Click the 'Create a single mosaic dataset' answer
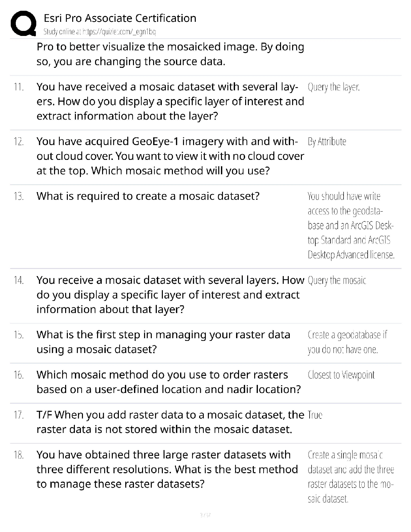This screenshot has width=411, height=532. click(x=351, y=477)
